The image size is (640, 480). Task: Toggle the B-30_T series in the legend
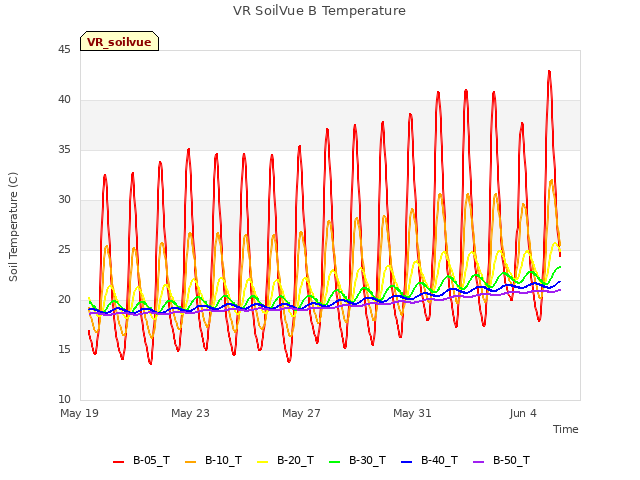pyautogui.click(x=358, y=460)
